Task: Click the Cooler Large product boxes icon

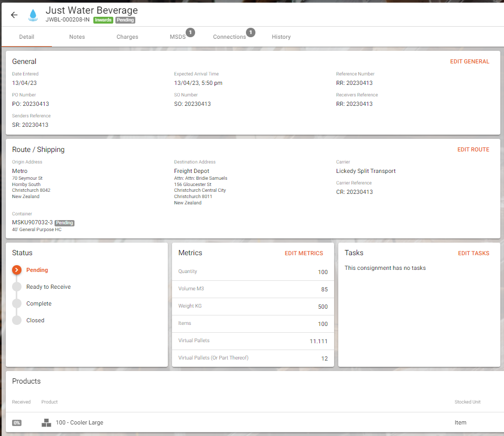Action: [x=46, y=422]
